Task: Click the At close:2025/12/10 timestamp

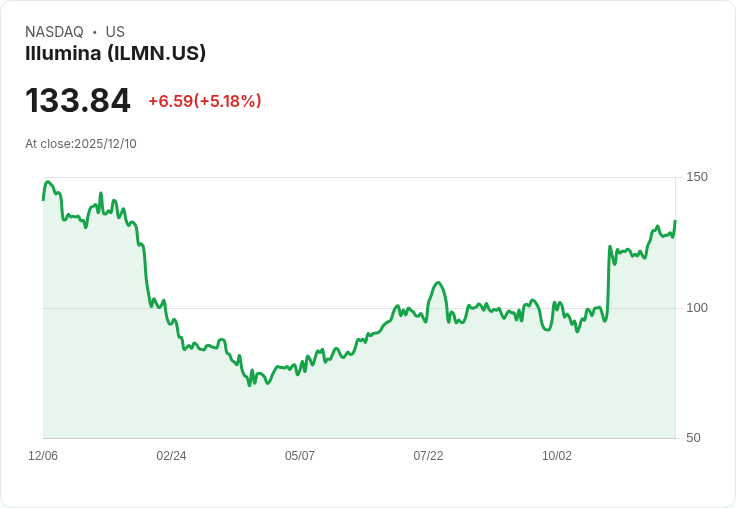Action: point(81,144)
